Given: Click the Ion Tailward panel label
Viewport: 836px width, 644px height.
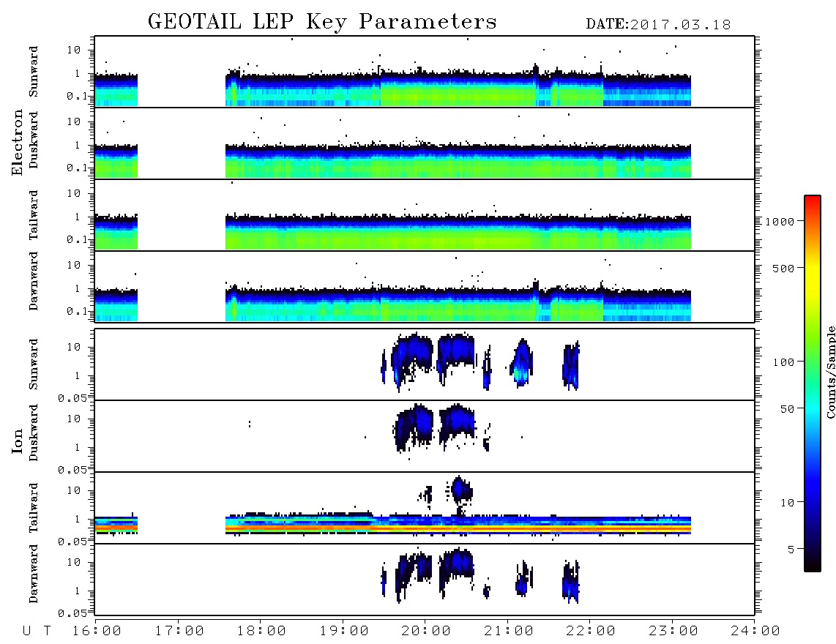Looking at the screenshot, I should pyautogui.click(x=33, y=508).
